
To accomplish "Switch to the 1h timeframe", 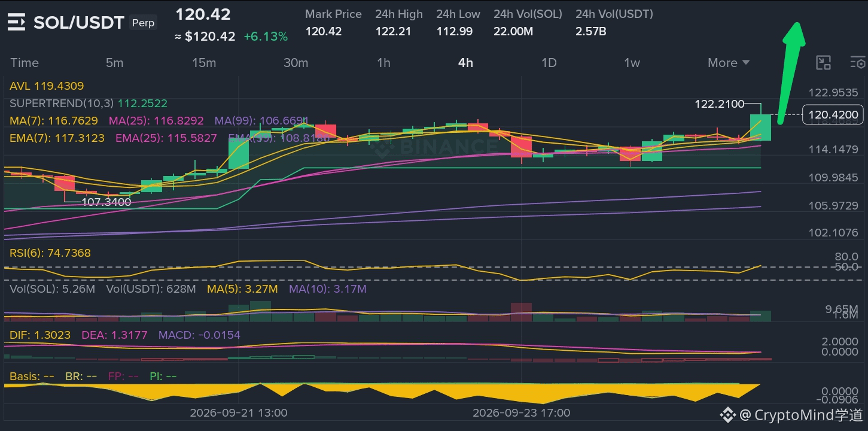I will [x=383, y=63].
